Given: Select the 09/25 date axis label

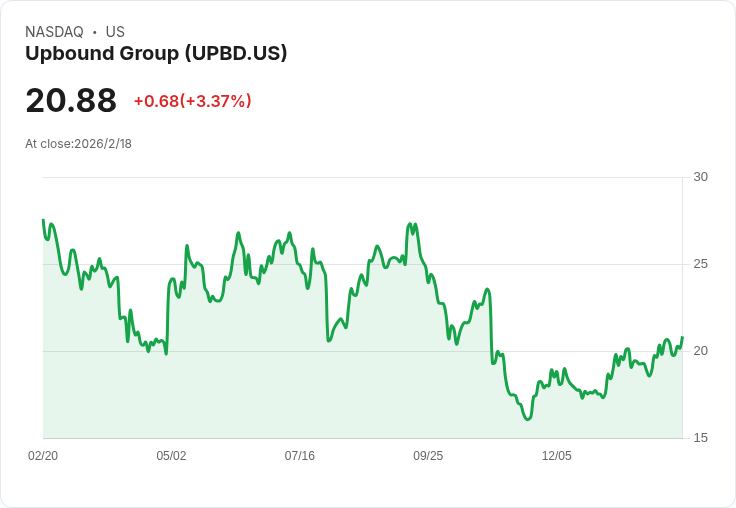Looking at the screenshot, I should coord(428,456).
